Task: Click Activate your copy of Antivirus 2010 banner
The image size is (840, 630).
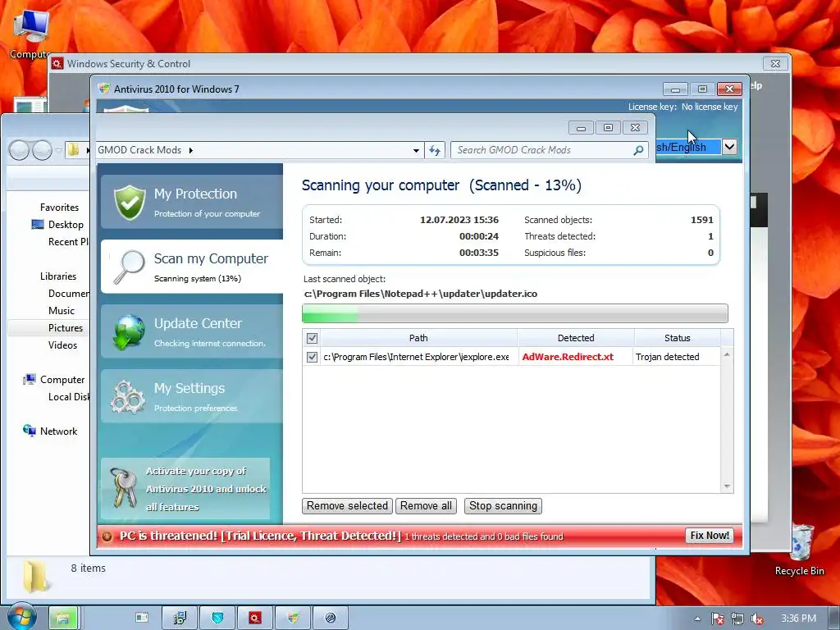Action: tap(185, 489)
